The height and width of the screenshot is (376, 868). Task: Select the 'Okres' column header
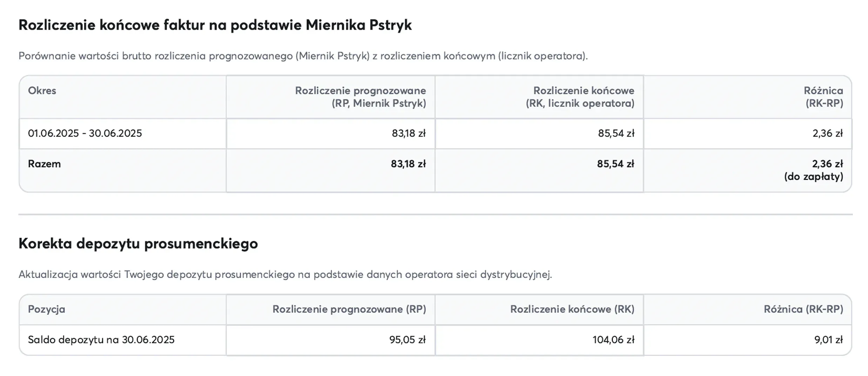42,91
